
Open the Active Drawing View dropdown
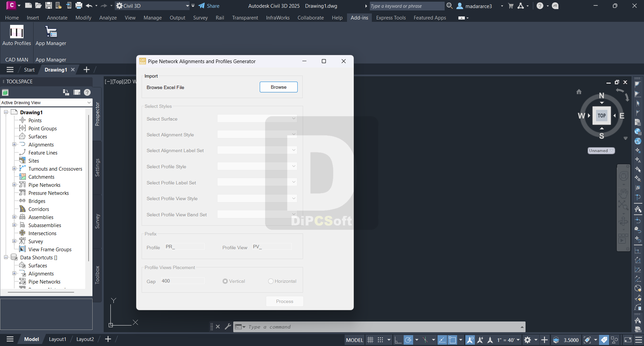[46, 102]
